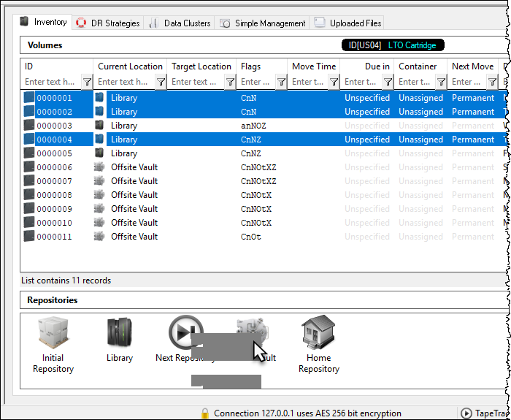This screenshot has height=420, width=511.
Task: Click tape icon for volume 0000002
Action: (29, 112)
